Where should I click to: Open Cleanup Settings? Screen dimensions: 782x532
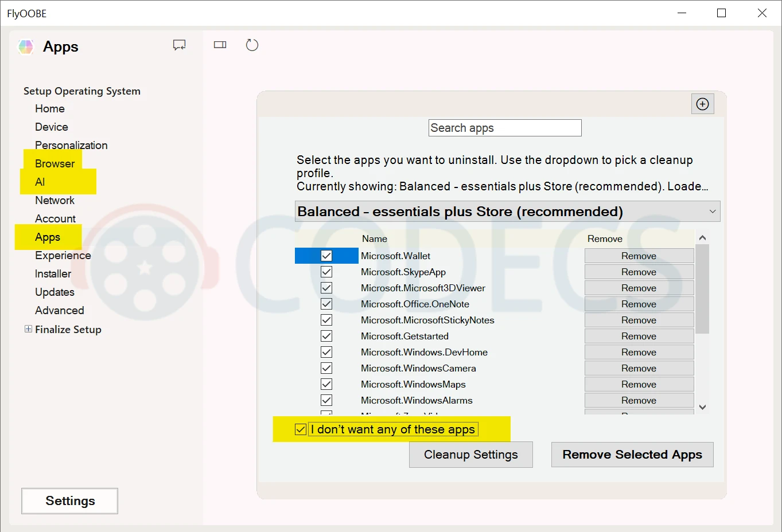[x=470, y=454]
